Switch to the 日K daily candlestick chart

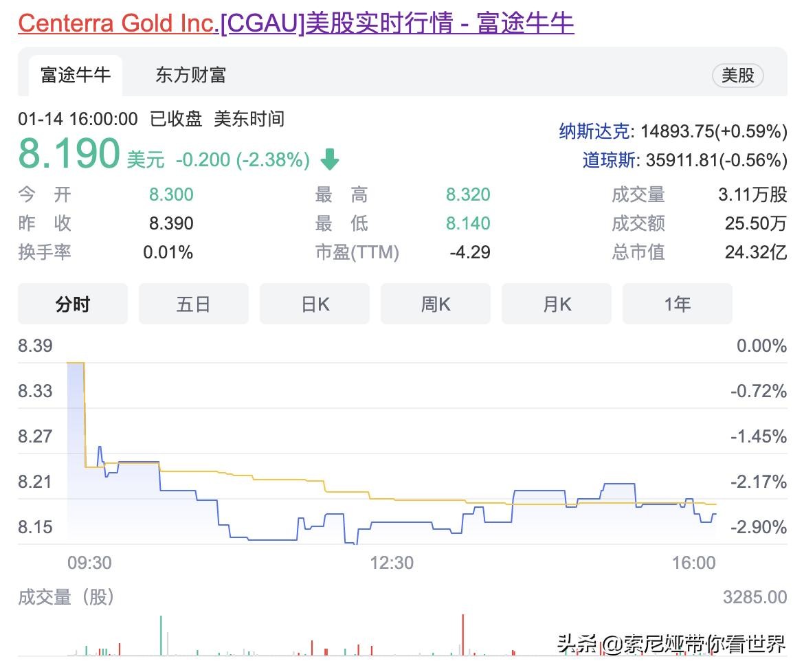pos(315,304)
